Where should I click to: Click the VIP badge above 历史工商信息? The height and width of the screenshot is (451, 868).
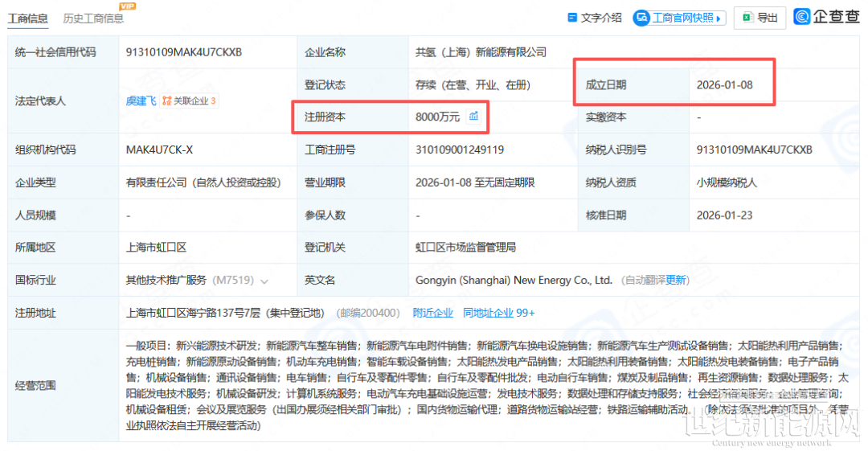pos(126,6)
